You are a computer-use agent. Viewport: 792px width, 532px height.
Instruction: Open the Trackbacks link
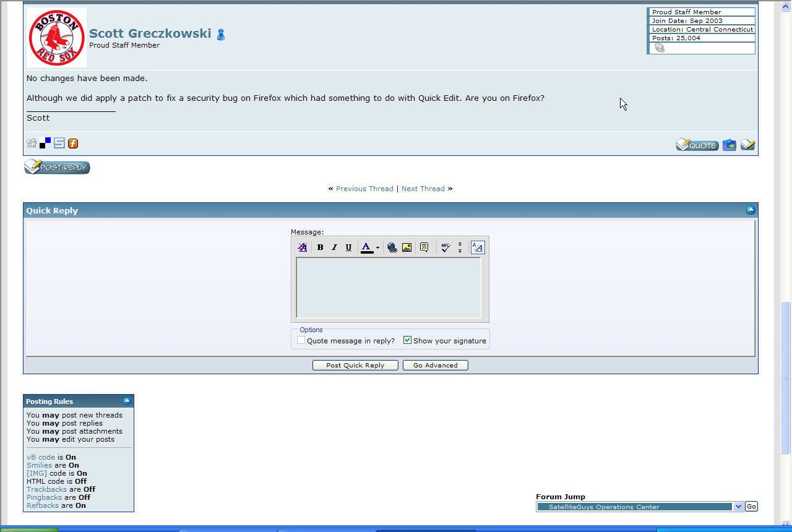(46, 489)
